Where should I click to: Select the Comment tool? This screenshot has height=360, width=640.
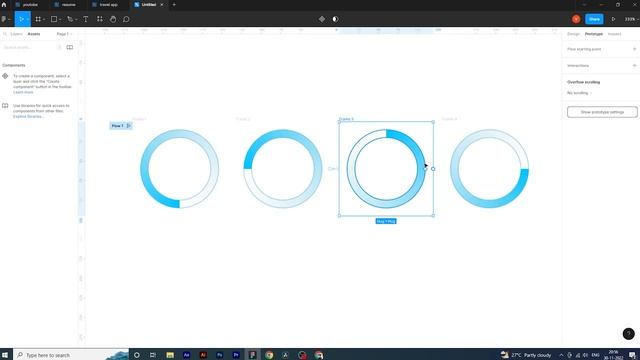[x=126, y=19]
